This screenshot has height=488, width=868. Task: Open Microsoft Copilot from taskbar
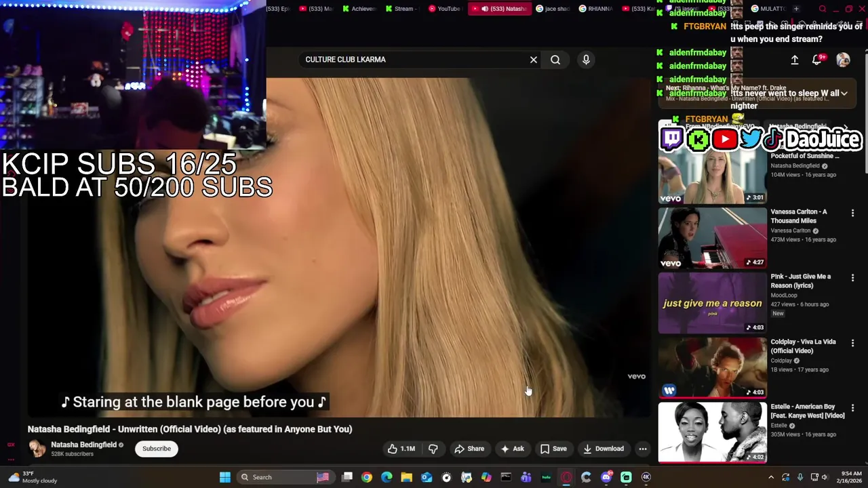486,477
